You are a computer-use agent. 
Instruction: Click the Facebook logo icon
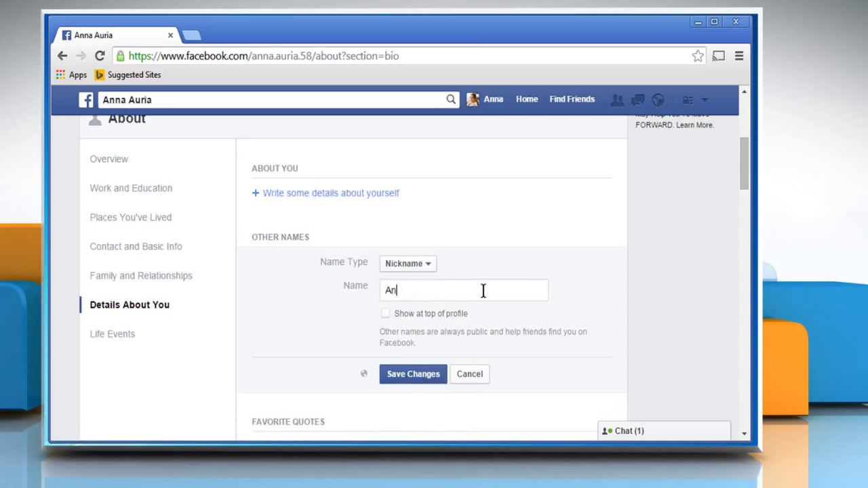(x=86, y=100)
